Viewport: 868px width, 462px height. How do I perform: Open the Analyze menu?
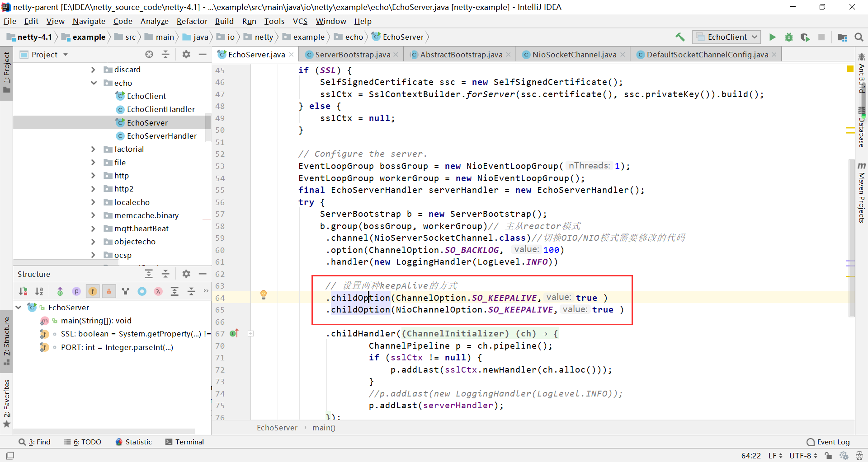(x=155, y=21)
